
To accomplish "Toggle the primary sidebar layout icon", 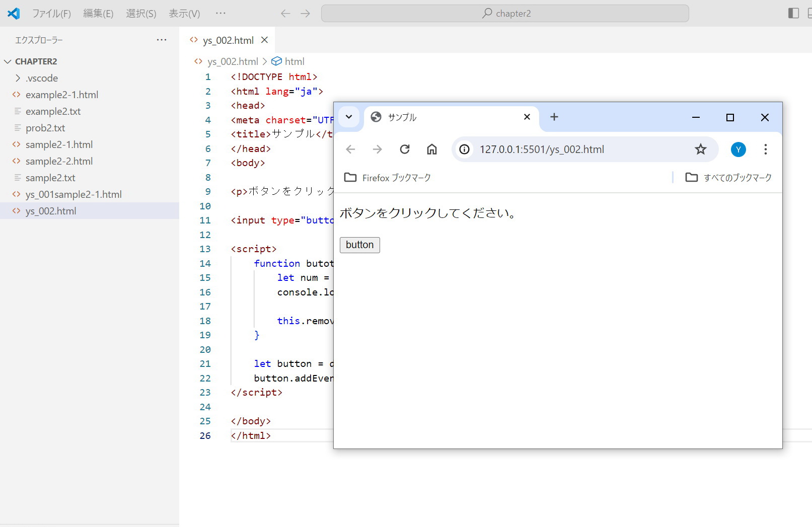I will point(793,13).
